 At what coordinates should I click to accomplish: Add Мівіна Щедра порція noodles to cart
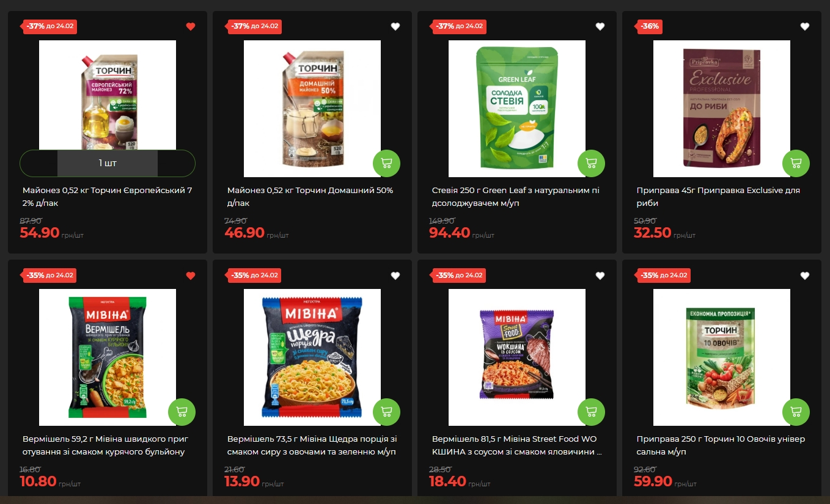tap(386, 412)
